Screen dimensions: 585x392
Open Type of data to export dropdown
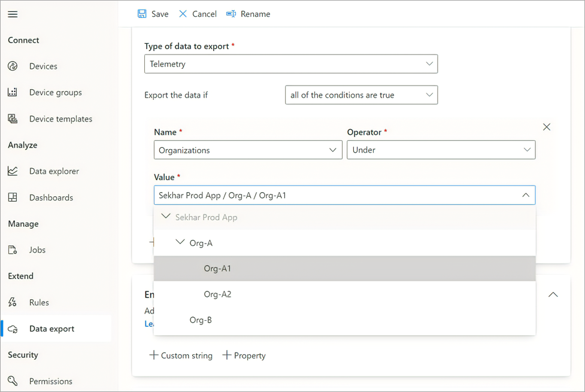291,64
